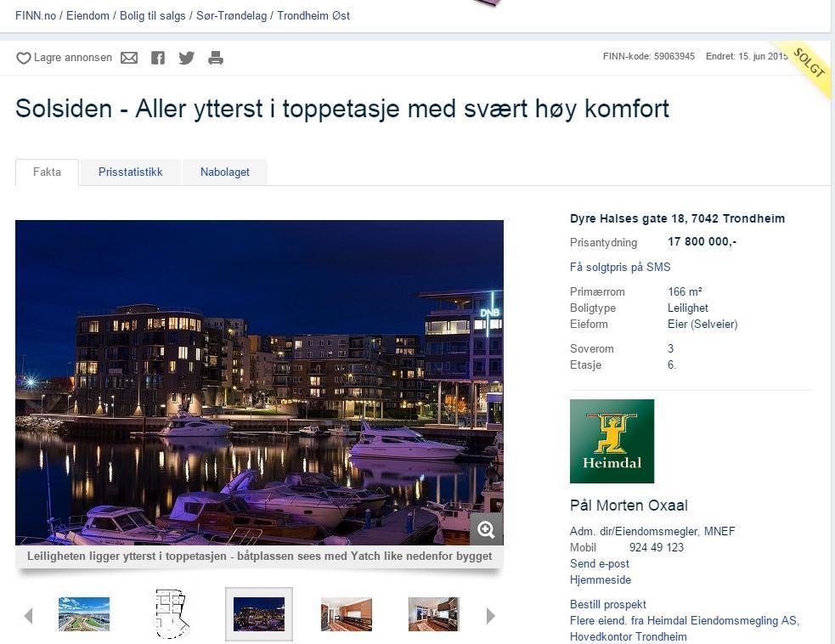Image resolution: width=835 pixels, height=644 pixels.
Task: Share listing via email envelope icon
Action: coord(129,58)
